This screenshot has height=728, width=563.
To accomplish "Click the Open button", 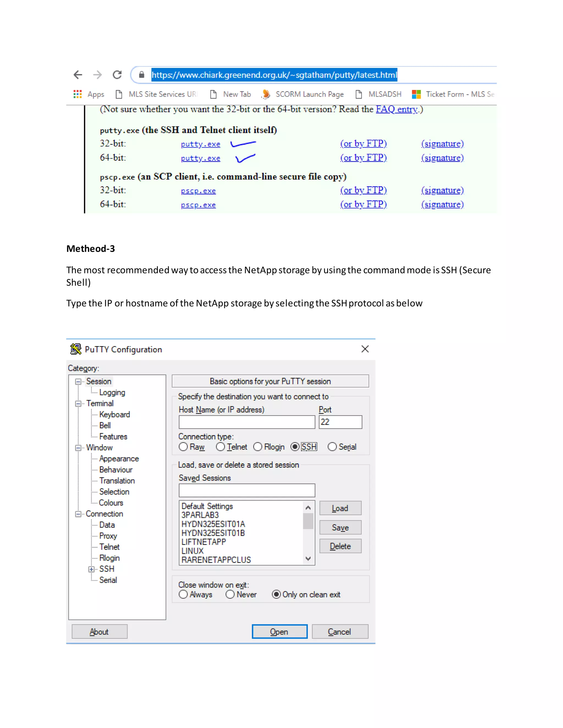I will click(x=280, y=632).
